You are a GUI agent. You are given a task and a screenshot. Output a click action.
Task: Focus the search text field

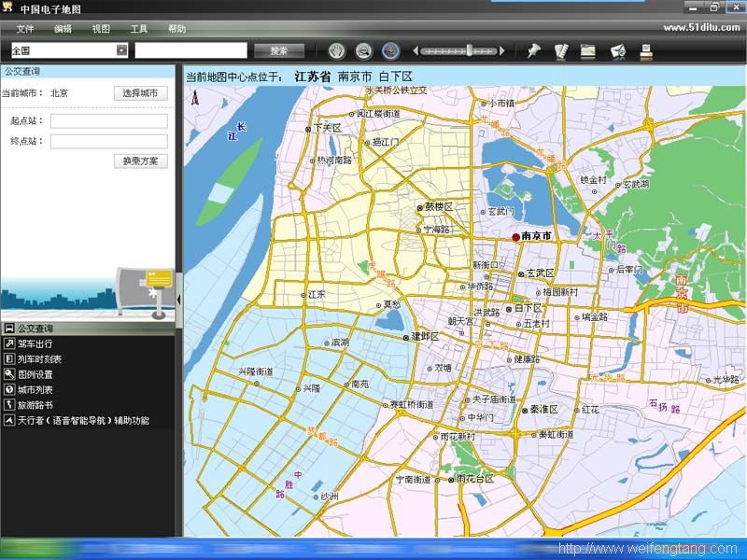click(x=191, y=50)
